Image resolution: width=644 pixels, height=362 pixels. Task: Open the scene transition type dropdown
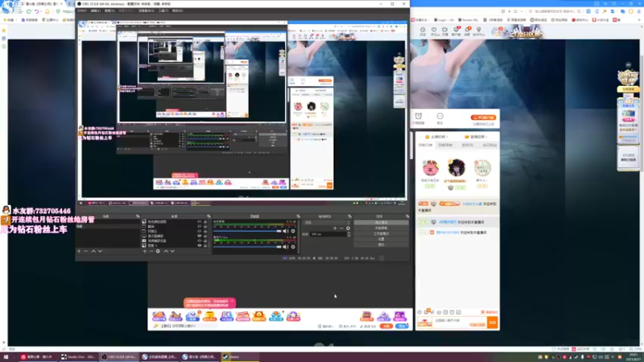(x=327, y=223)
